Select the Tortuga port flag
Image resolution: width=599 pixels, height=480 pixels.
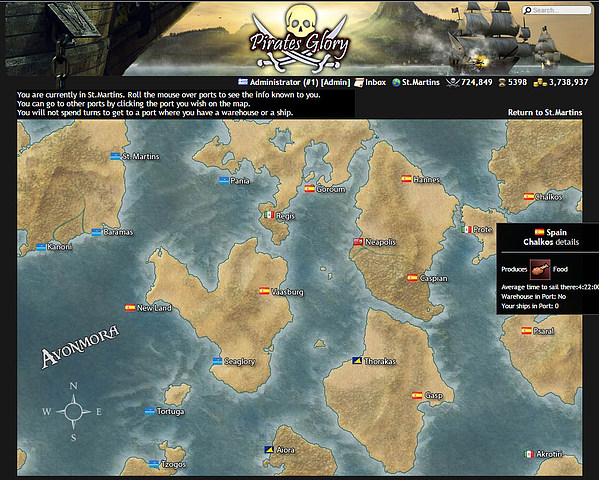coord(150,411)
